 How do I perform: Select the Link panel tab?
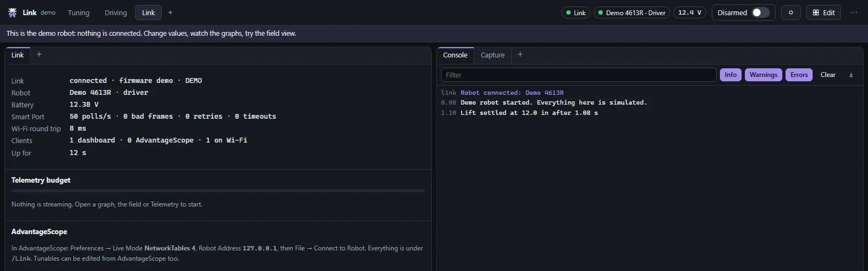click(x=17, y=55)
